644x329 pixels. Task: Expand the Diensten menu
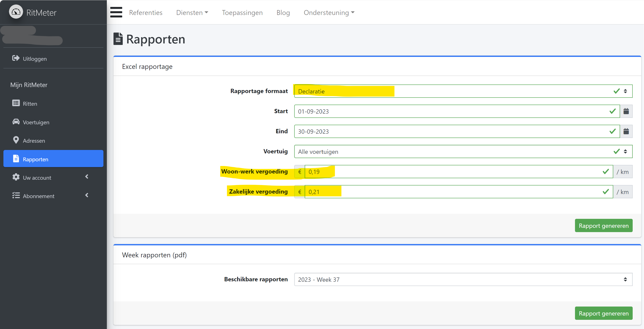192,13
